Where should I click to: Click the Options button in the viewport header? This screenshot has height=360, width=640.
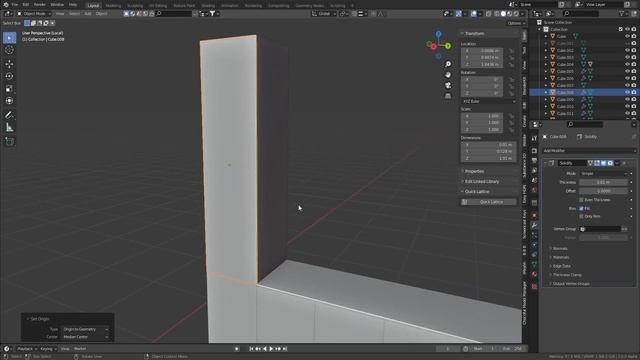[516, 23]
